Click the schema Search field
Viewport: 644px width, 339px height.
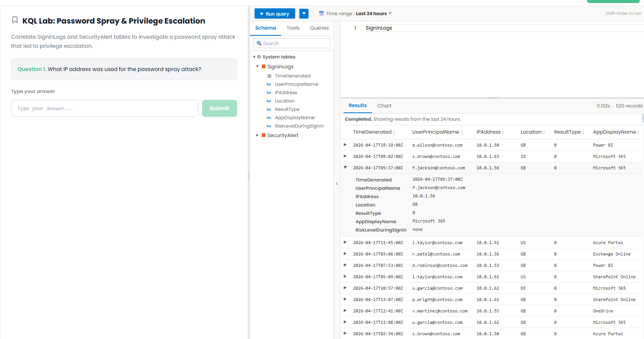tap(292, 43)
